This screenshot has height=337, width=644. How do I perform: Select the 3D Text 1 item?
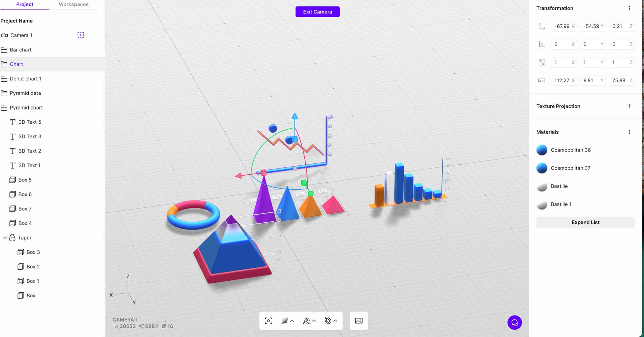[x=52, y=165]
